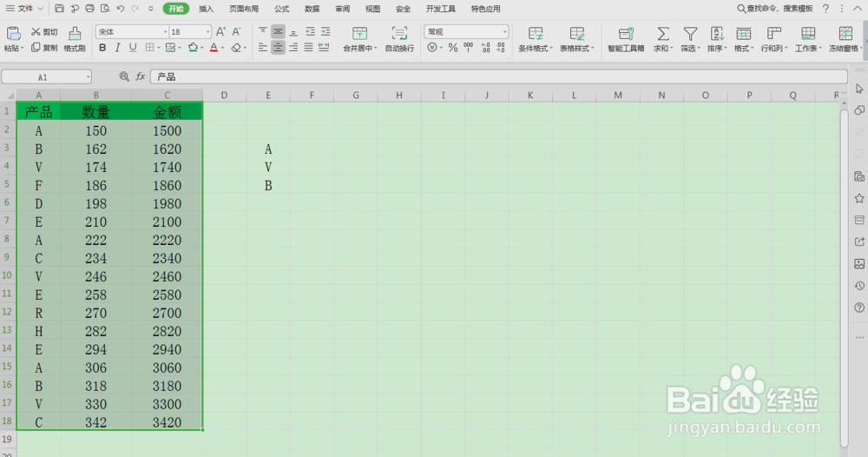Toggle vertical middle alignment
Image resolution: width=868 pixels, height=457 pixels.
[x=278, y=32]
